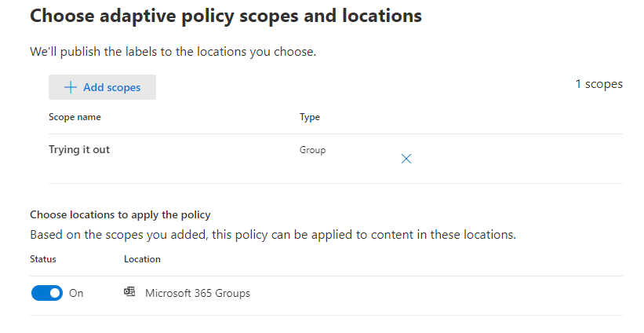Viewport: 644px width, 333px height.
Task: Click the Scope name column header
Action: coord(75,117)
